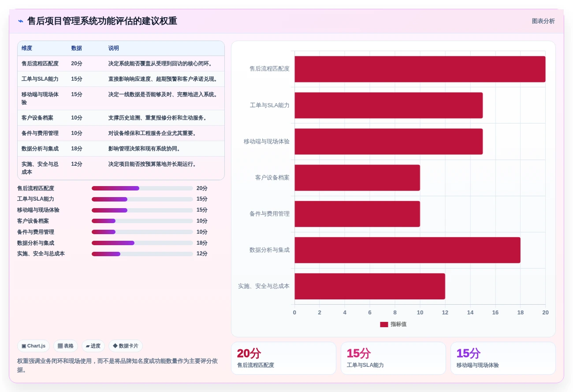Click the 移动端与现场体验 progress bar

142,210
